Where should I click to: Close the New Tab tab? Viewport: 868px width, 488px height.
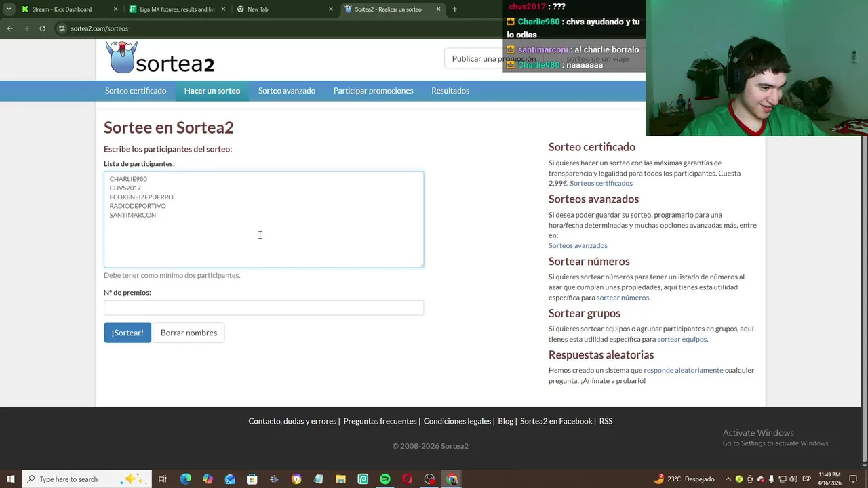(331, 9)
